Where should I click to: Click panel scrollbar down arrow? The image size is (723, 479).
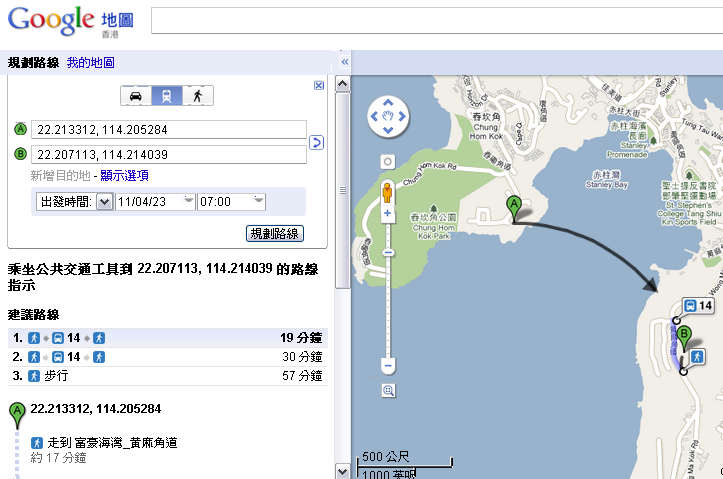343,471
